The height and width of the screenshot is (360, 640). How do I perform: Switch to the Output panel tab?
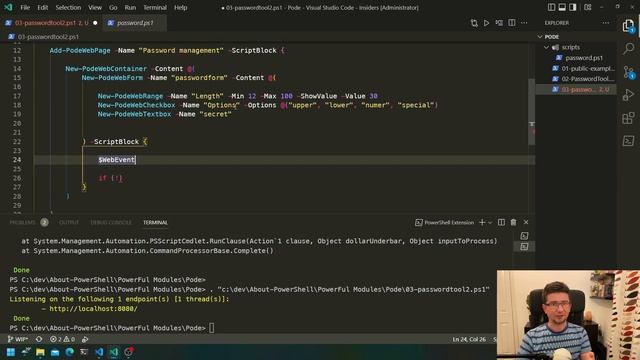point(69,222)
